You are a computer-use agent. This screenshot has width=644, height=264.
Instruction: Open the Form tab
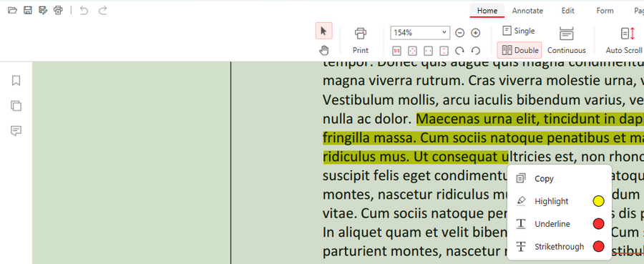(605, 11)
